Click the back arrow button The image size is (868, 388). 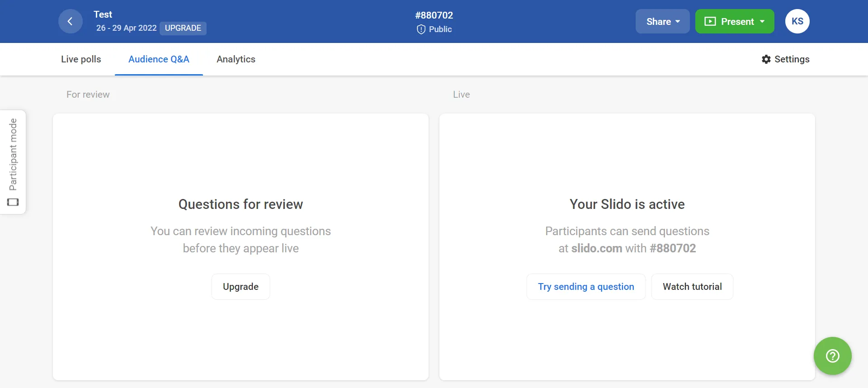[x=70, y=21]
